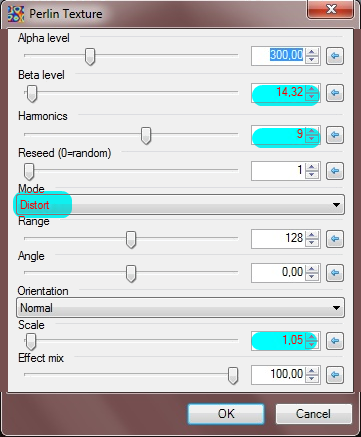
Task: Reset Effect mix using arrow icon
Action: point(335,375)
